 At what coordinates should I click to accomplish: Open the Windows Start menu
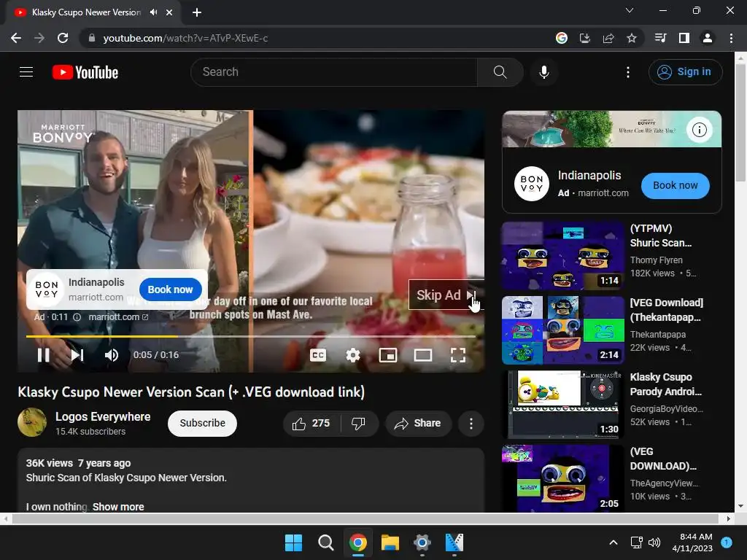(x=293, y=542)
